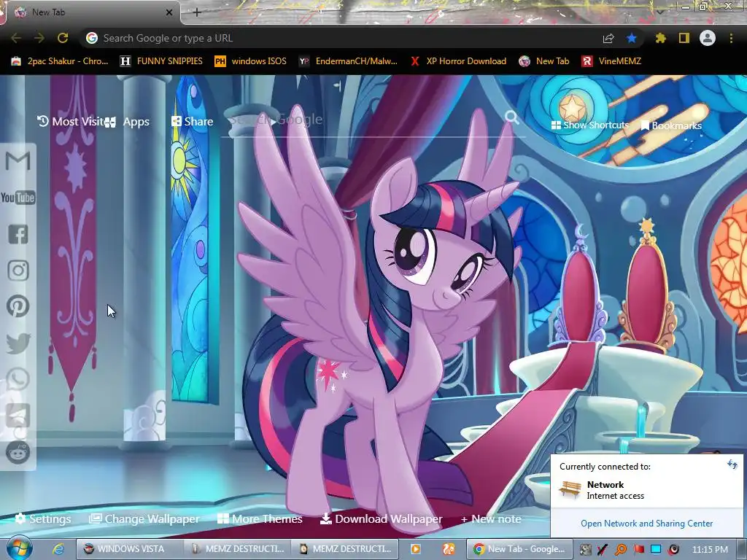The height and width of the screenshot is (560, 747).
Task: Open the windows ISOS bookmark
Action: coord(251,61)
